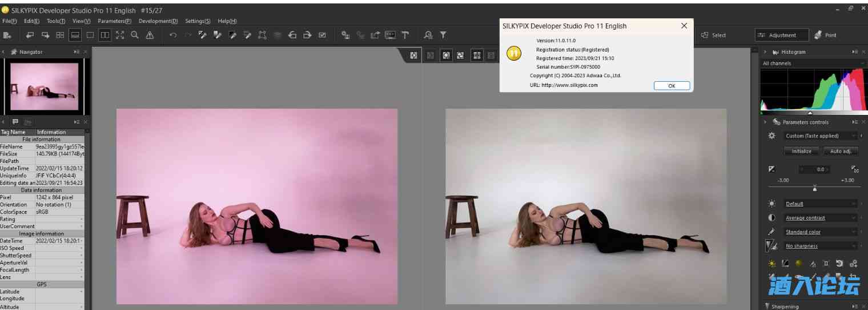Click the exposure bias slider handle
The width and height of the screenshot is (868, 310).
tap(814, 188)
